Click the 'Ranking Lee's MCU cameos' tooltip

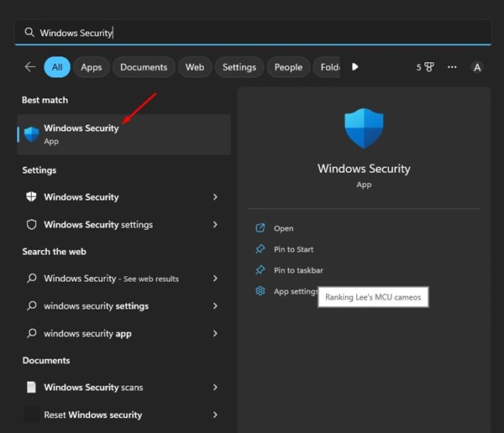(373, 297)
